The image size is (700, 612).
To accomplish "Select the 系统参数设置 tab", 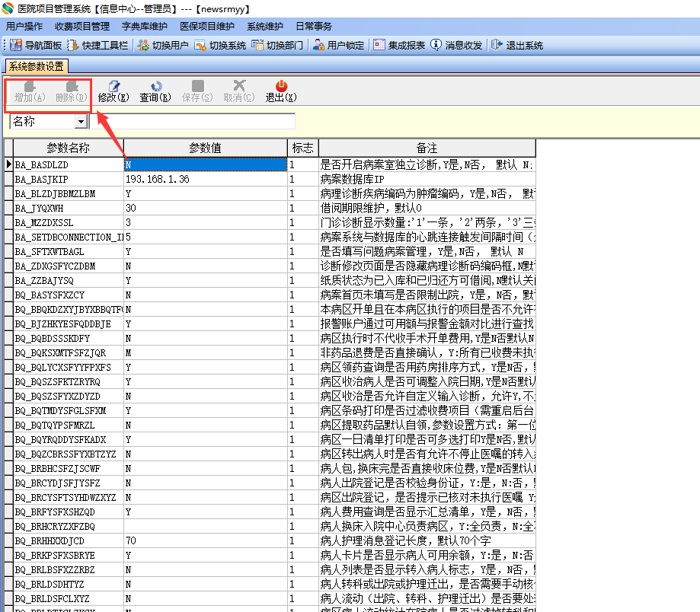I will tap(36, 66).
